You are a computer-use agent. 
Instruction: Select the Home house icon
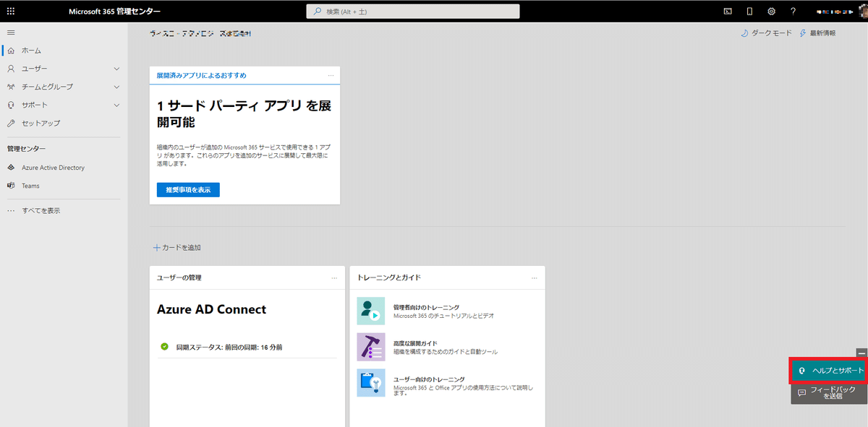(11, 51)
